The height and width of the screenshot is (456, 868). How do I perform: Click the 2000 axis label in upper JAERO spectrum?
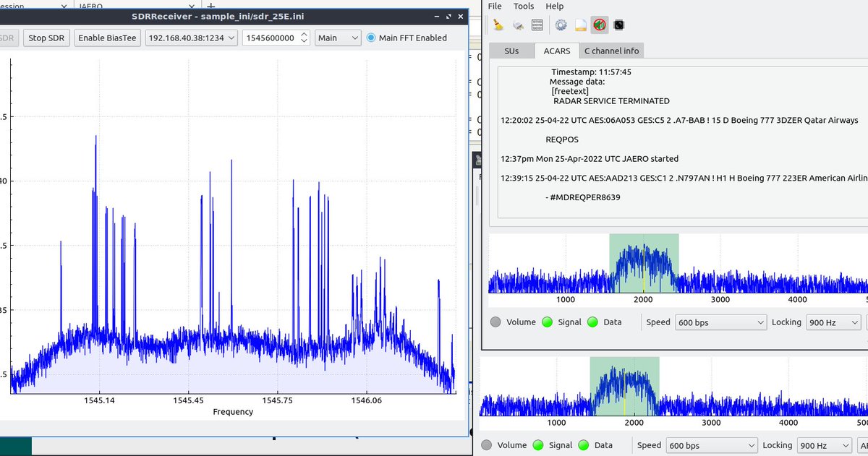pos(643,300)
